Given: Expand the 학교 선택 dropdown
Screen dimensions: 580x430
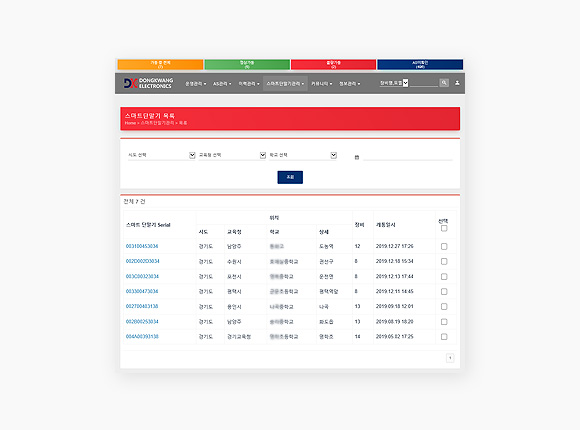Looking at the screenshot, I should coord(303,155).
